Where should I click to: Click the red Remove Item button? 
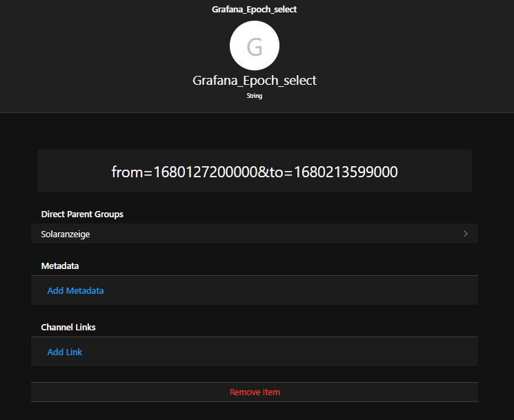[x=255, y=392]
